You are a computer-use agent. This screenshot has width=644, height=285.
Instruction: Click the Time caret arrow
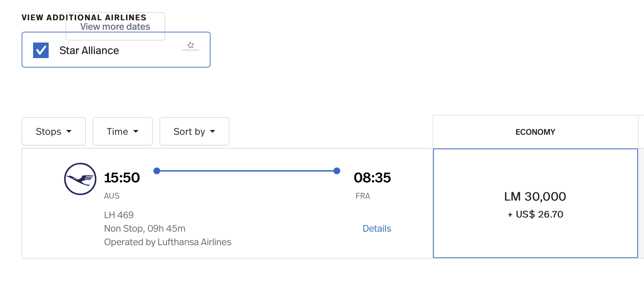136,131
